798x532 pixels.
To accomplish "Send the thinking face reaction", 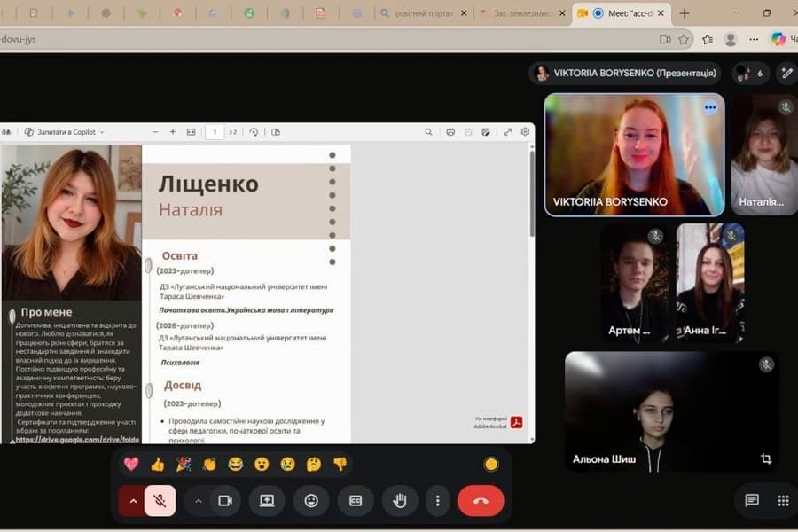I will pos(314,465).
